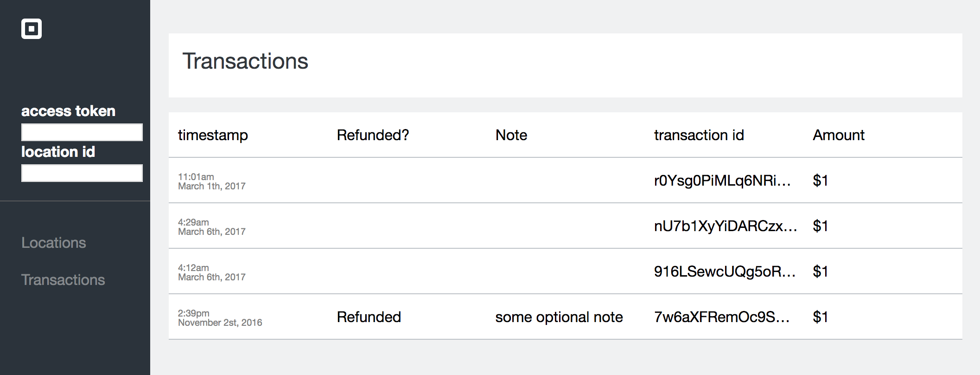Click the Transactions page heading
Image resolution: width=980 pixels, height=375 pixels.
[x=245, y=61]
